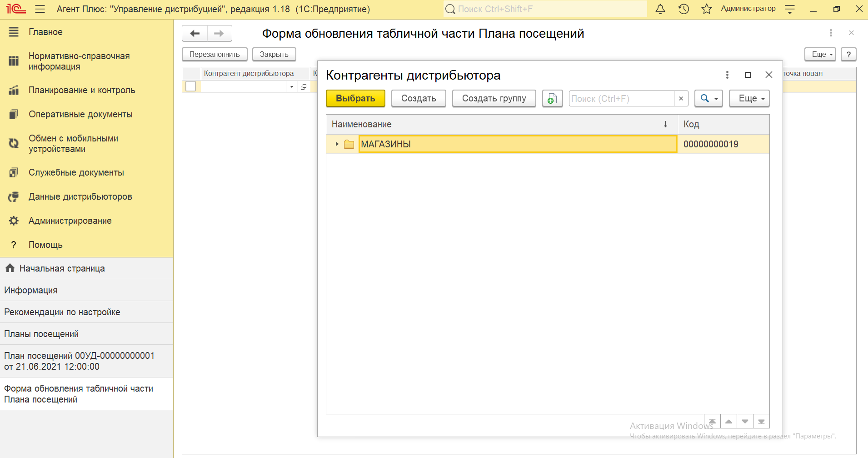Click the Выбрать button
This screenshot has height=458, width=868.
tap(355, 98)
